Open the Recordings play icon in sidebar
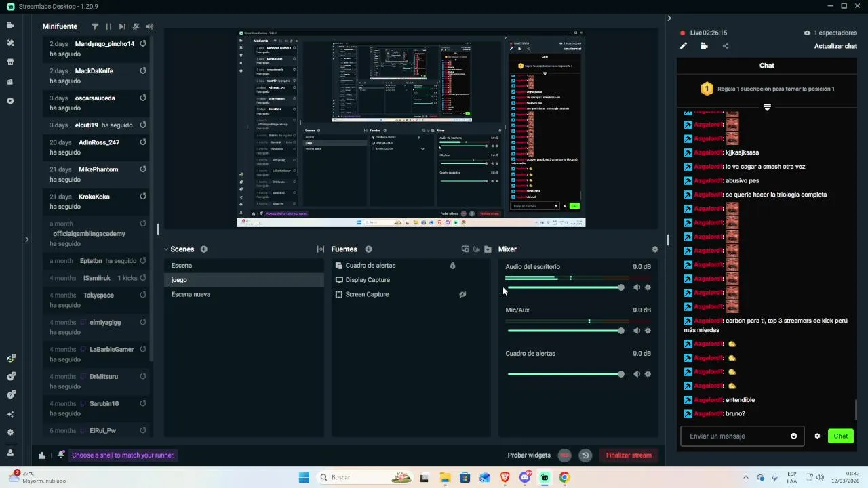The image size is (868, 488). point(10,100)
